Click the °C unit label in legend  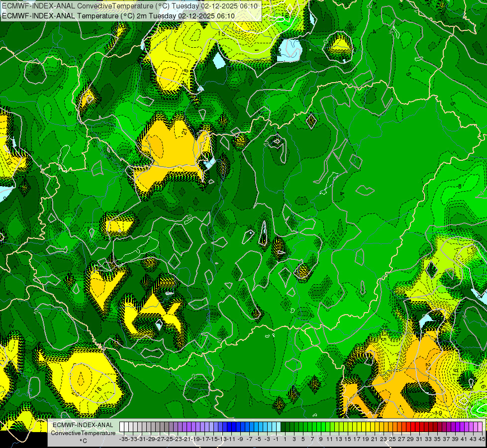point(83,441)
